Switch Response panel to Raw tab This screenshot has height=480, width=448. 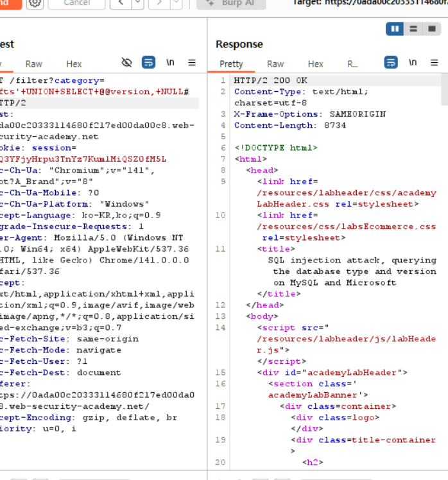click(x=275, y=64)
